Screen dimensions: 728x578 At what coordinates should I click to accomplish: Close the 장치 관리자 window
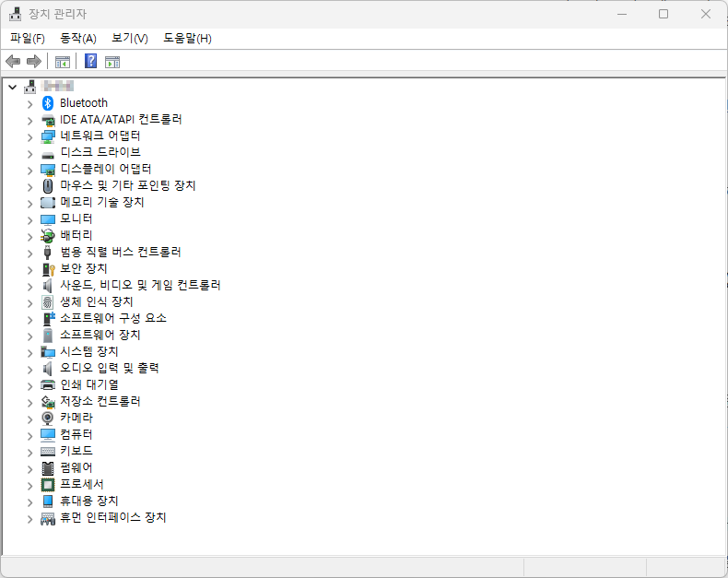coord(706,14)
